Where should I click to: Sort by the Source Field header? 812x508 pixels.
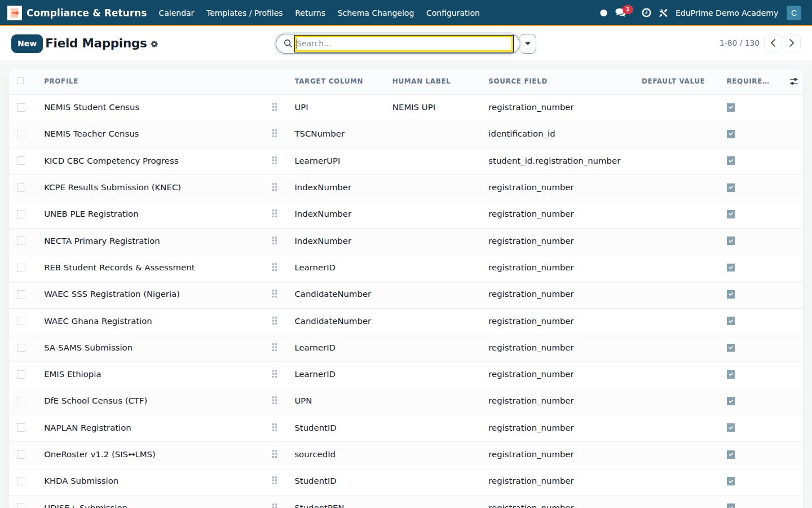[518, 81]
